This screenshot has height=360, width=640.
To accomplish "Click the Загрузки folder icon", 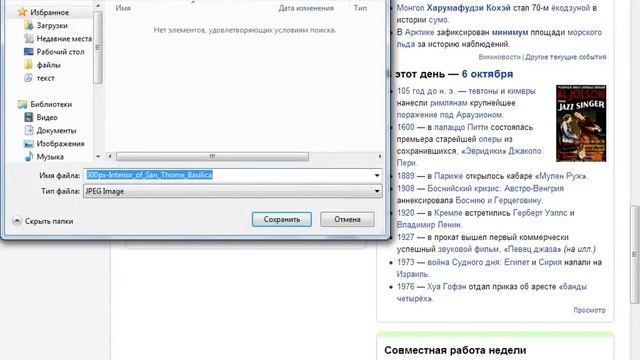I will (28, 25).
